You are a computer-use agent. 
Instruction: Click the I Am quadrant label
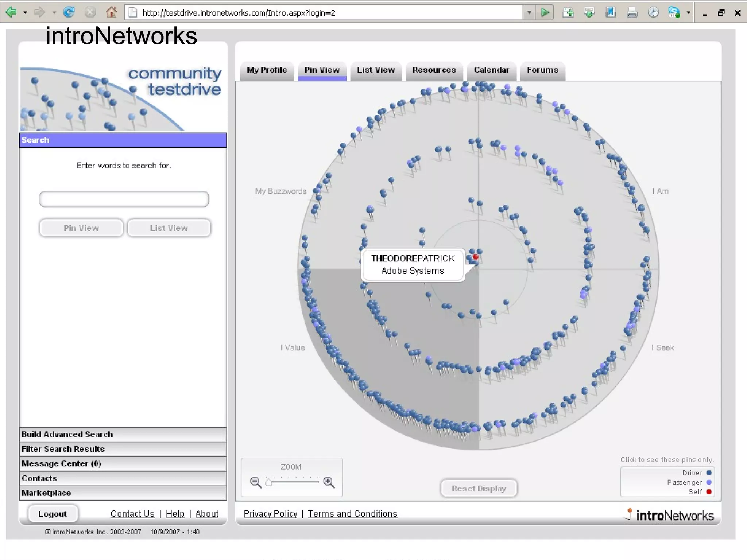click(660, 191)
